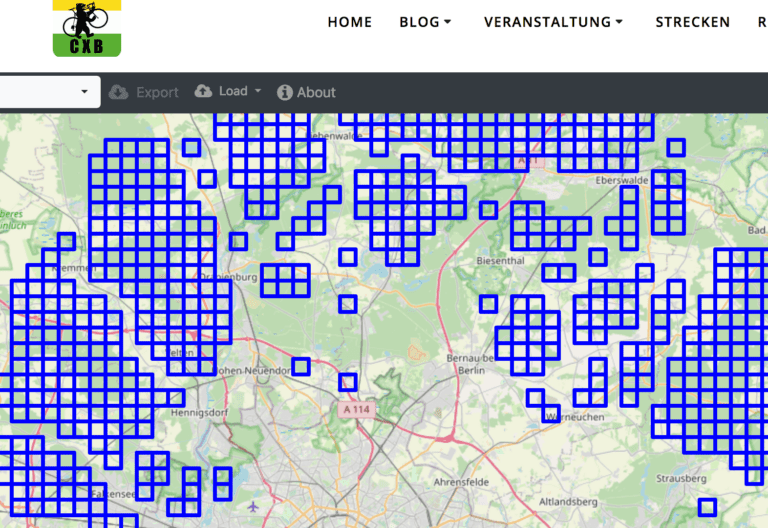Screen dimensions: 768x528
Task: Click the Bernau bei Berlin label
Action: tap(470, 364)
